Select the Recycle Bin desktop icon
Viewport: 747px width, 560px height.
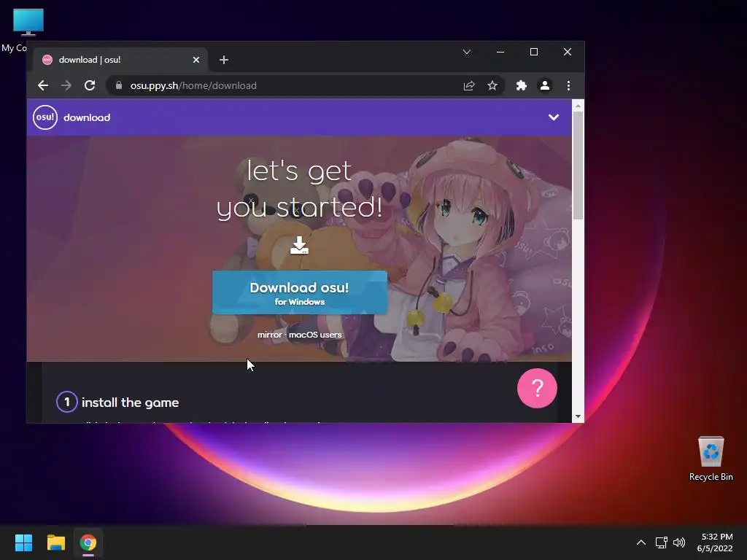pos(711,459)
